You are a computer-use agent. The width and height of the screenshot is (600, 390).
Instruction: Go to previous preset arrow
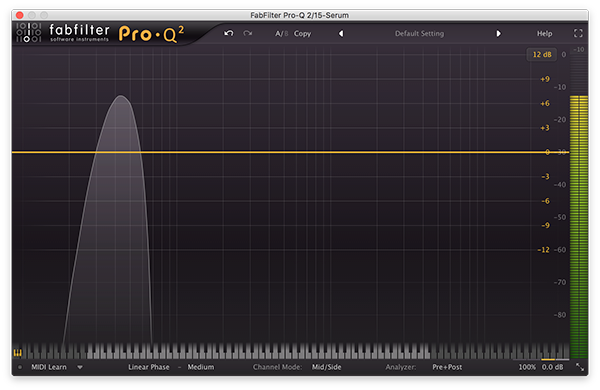click(341, 34)
